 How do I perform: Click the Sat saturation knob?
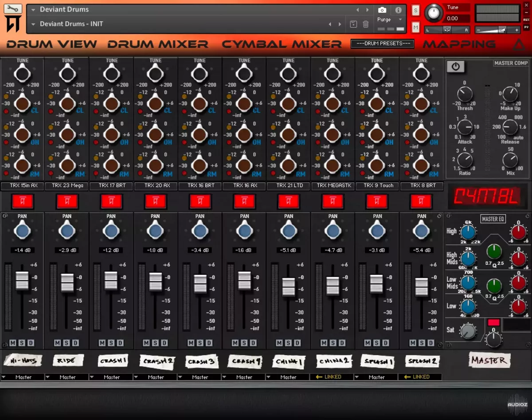point(468,331)
